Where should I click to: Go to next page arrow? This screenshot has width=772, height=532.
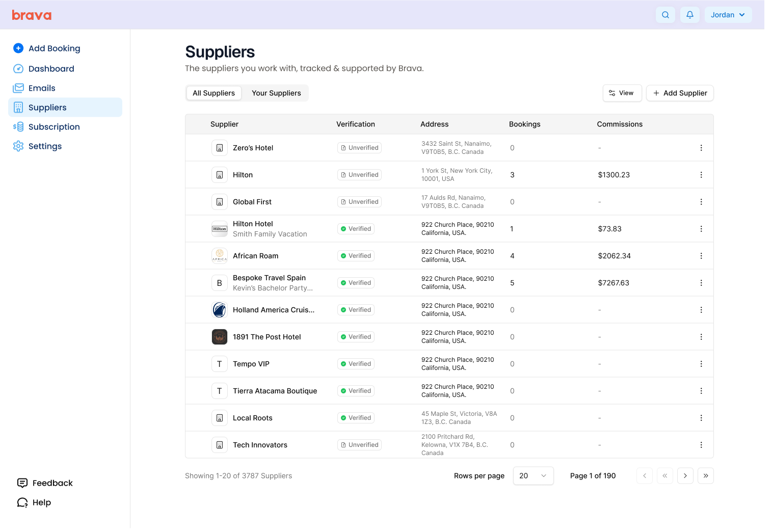pos(685,475)
